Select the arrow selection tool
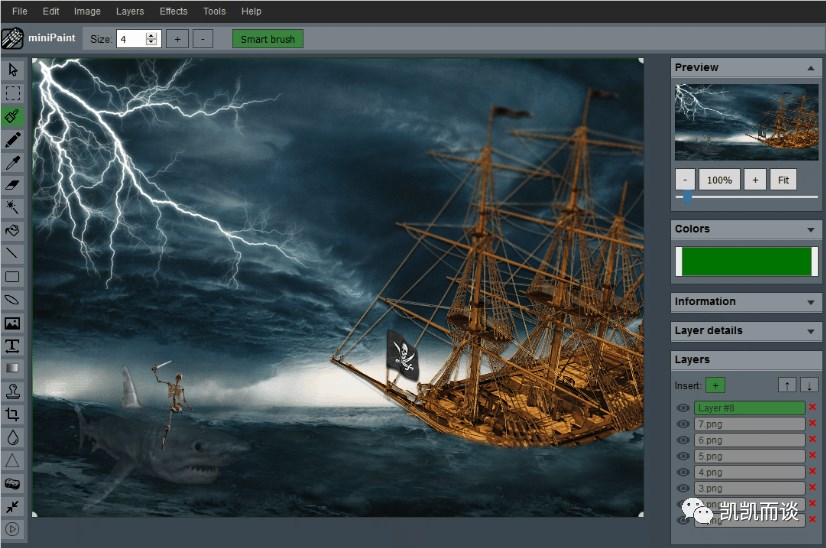Screen dimensions: 826x548 (13, 70)
